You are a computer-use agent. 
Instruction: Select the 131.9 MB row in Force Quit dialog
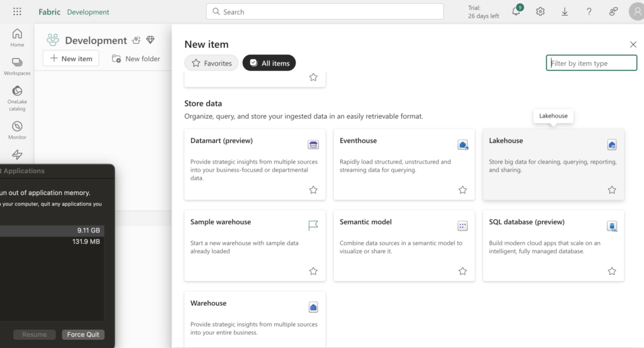pos(52,242)
